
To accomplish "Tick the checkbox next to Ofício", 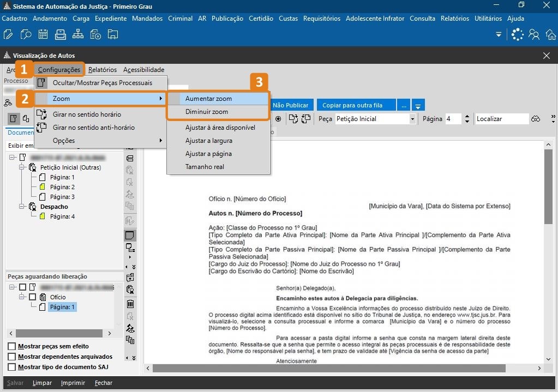I will [32, 297].
